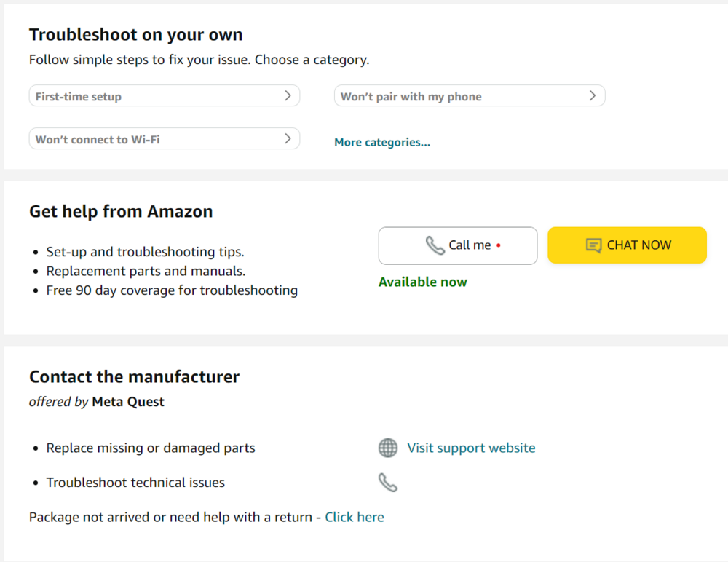Click the phone icon inside Call me button

435,245
